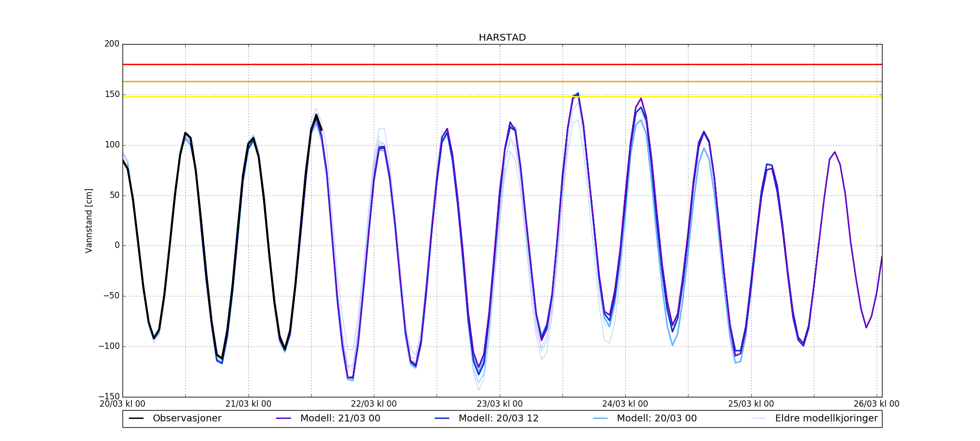This screenshot has height=441, width=980.
Task: Click the '25/03 kl 00' x-axis label
Action: point(751,404)
